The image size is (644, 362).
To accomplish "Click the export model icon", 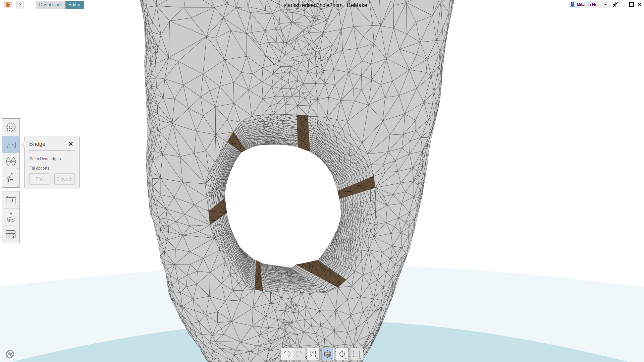I will pos(11,200).
